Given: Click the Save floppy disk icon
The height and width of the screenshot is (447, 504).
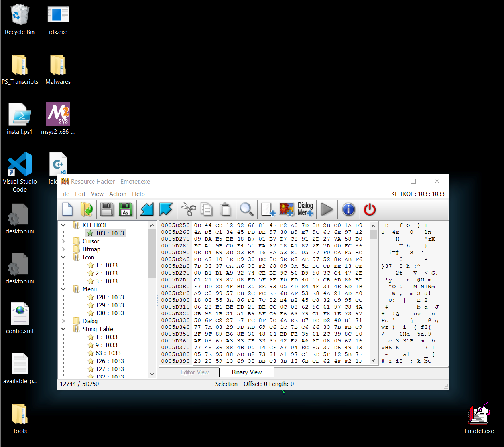Looking at the screenshot, I should [106, 209].
